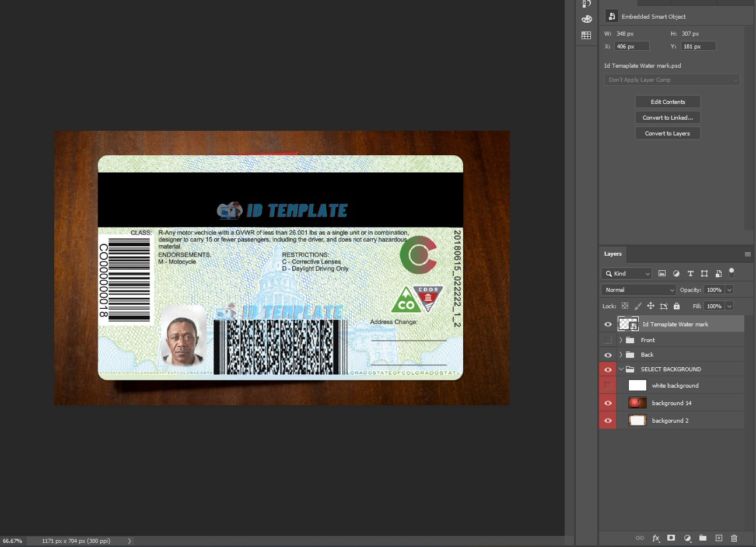Open the Fill slider dropdown arrow
Image resolution: width=756 pixels, height=547 pixels.
(729, 306)
